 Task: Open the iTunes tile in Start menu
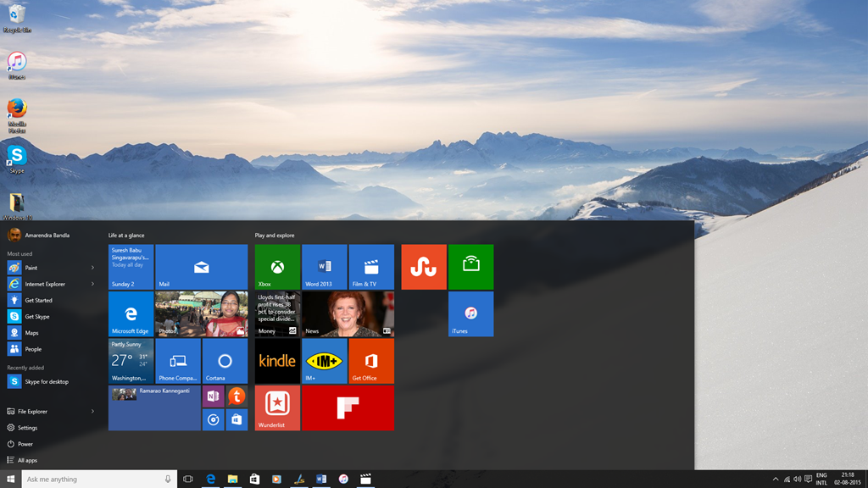tap(471, 313)
